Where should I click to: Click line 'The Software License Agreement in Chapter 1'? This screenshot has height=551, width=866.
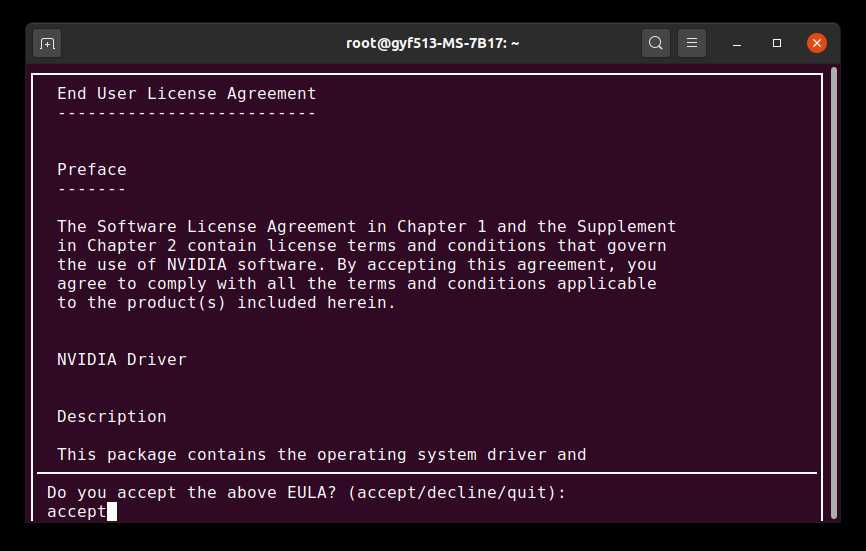tap(366, 226)
